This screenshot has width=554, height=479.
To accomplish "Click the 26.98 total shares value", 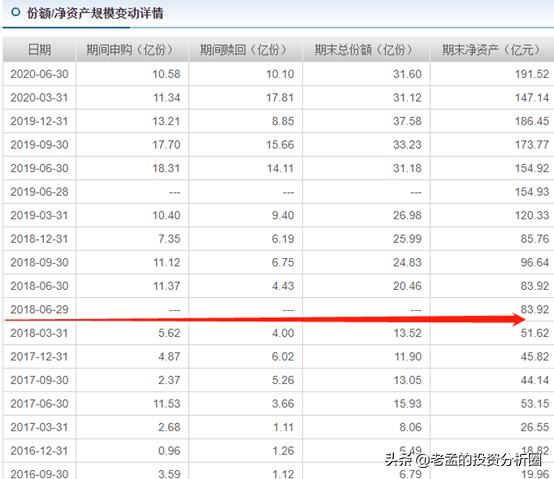I will click(x=407, y=215).
